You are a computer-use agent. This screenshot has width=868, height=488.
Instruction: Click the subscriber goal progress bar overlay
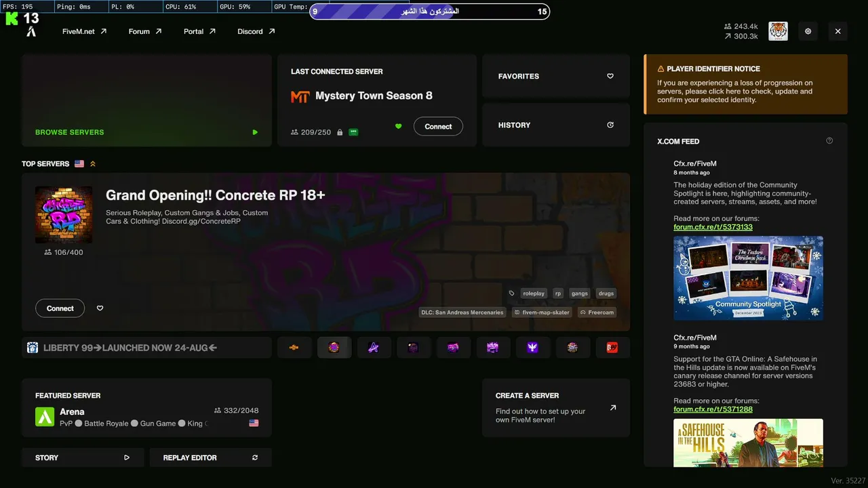click(429, 12)
